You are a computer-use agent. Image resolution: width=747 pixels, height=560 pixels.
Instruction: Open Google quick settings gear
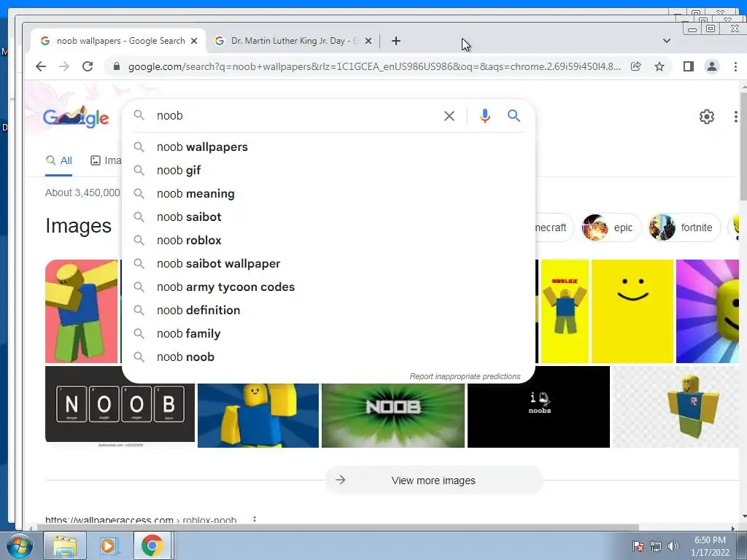706,117
